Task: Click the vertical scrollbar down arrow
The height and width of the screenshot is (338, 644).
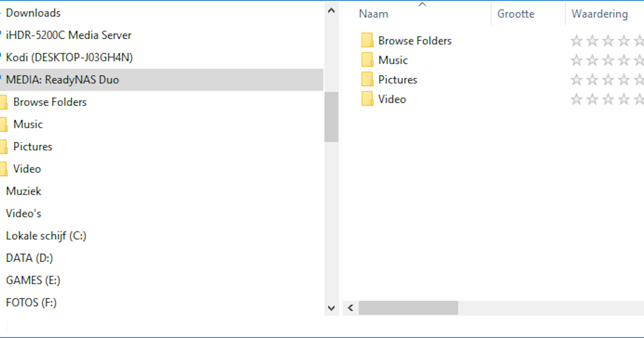Action: coord(332,308)
